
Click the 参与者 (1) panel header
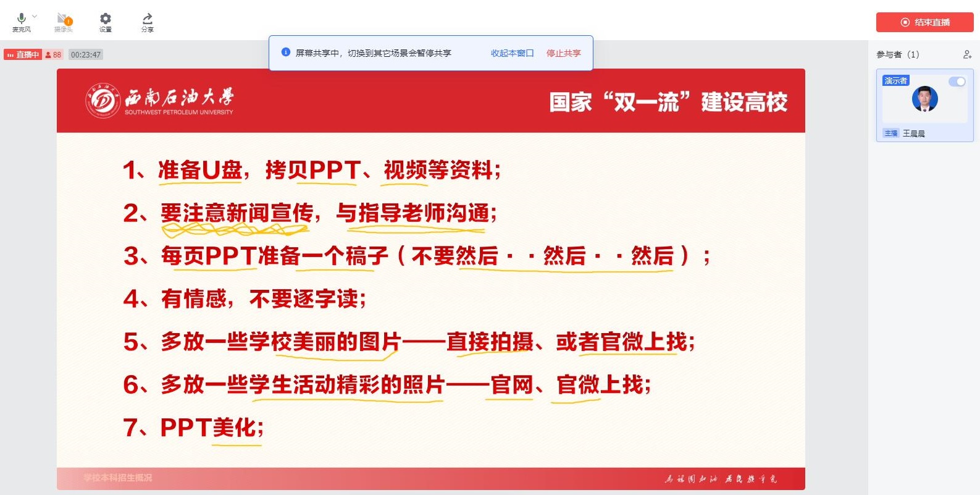(x=897, y=54)
